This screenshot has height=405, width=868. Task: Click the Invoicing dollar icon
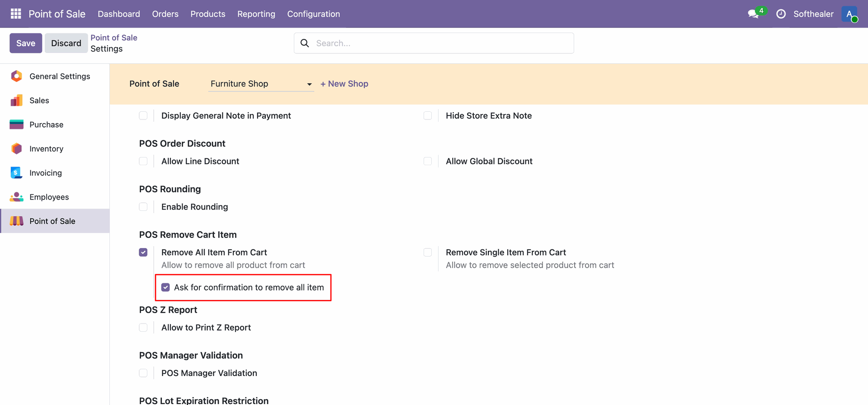click(17, 173)
